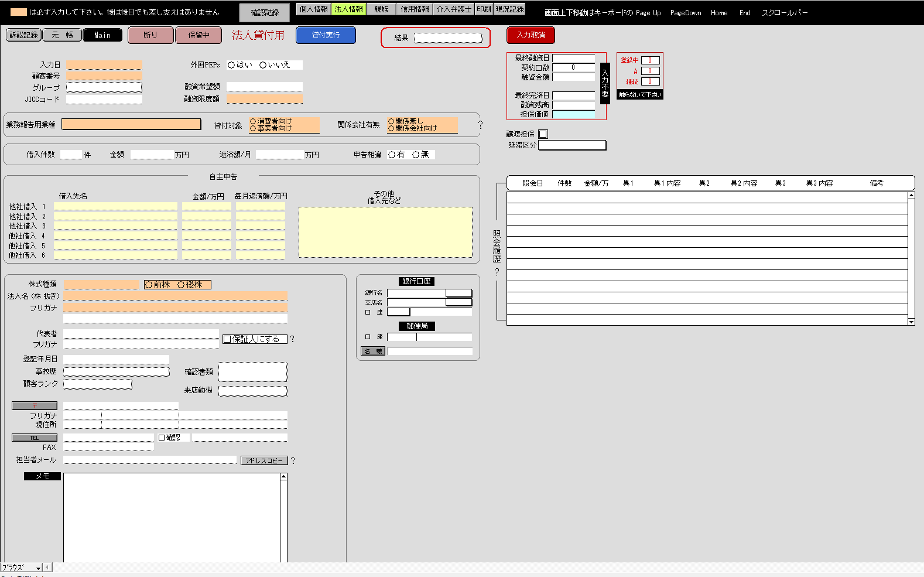The width and height of the screenshot is (924, 577).
Task: Click the 〒 postal code lookup button
Action: 35,405
